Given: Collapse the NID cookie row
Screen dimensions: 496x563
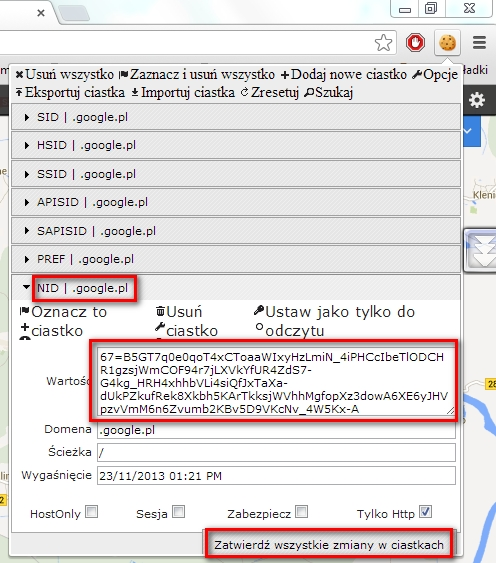Looking at the screenshot, I should 236,288.
